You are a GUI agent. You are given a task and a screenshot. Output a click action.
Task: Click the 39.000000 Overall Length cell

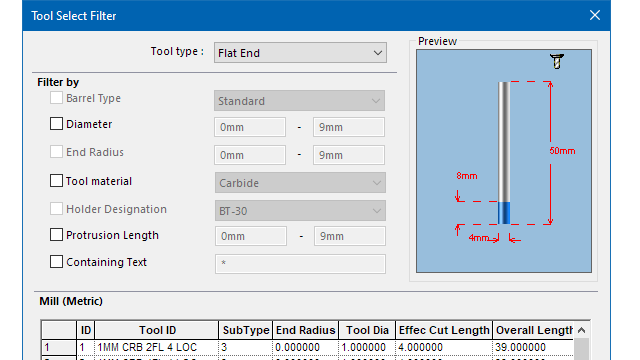(533, 347)
